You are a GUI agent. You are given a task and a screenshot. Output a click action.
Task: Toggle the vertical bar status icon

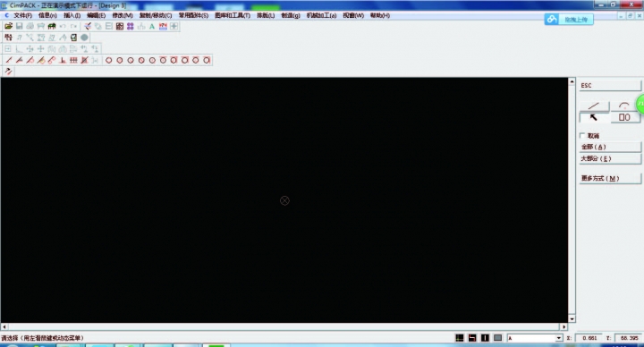coord(485,338)
